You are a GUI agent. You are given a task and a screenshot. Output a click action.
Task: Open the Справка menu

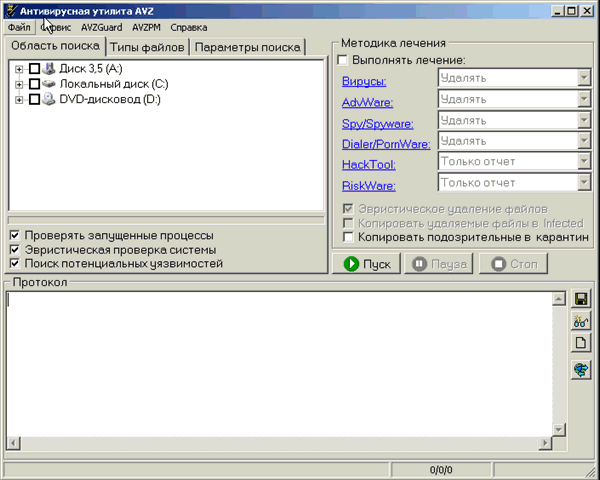coord(189,28)
